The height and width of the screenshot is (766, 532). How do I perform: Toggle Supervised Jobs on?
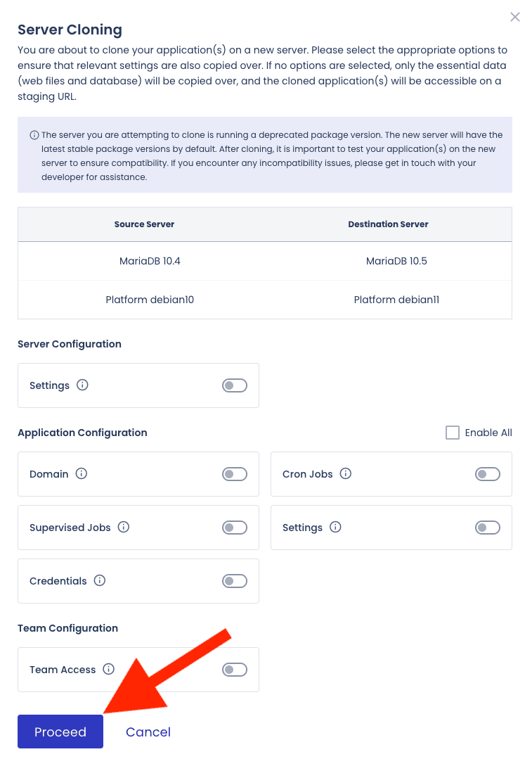[234, 527]
